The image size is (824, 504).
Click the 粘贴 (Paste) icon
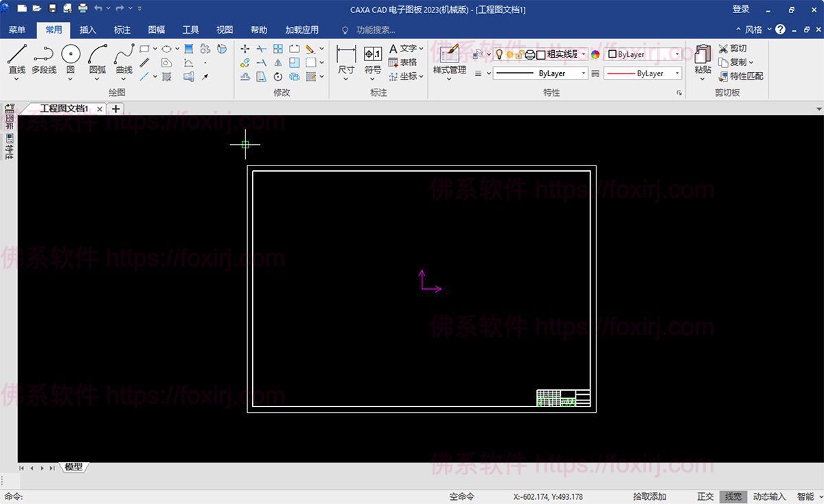[x=702, y=55]
